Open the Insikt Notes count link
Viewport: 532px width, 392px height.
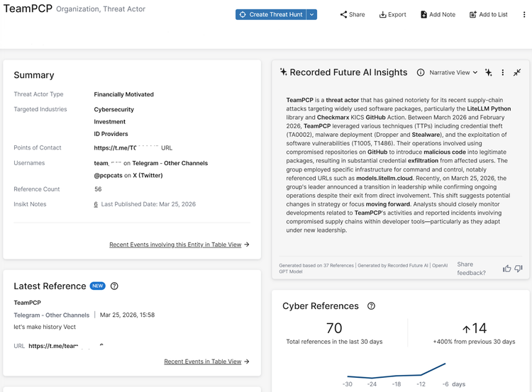coord(96,204)
